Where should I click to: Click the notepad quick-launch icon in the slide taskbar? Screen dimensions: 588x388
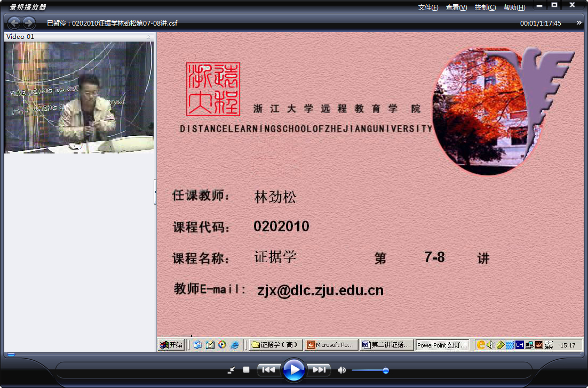[210, 344]
